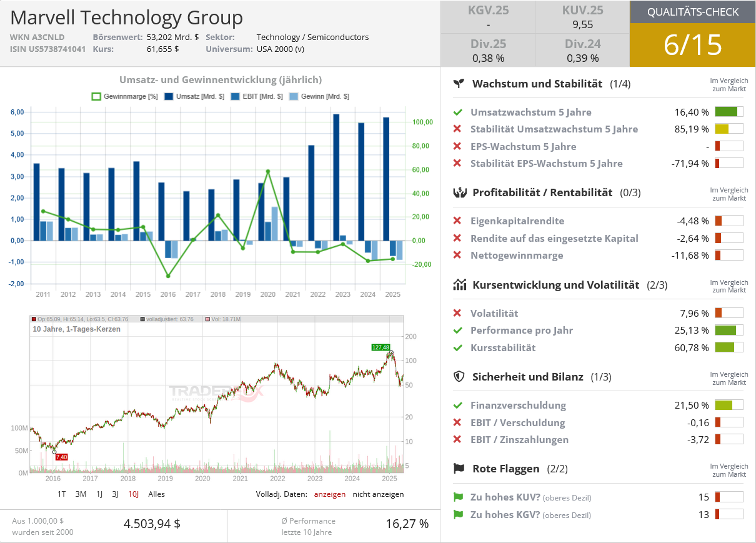This screenshot has height=543, width=756.
Task: Click the Rote Flaggen black flag icon
Action: click(x=459, y=469)
